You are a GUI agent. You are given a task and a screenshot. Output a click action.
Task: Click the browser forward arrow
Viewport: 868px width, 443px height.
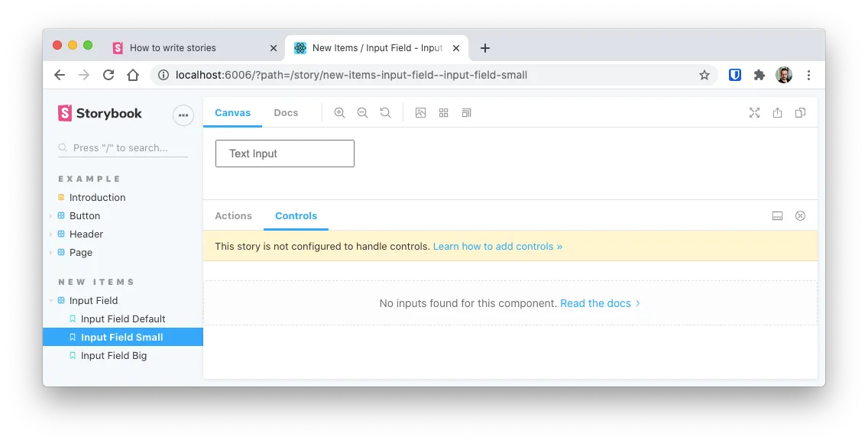pos(83,75)
